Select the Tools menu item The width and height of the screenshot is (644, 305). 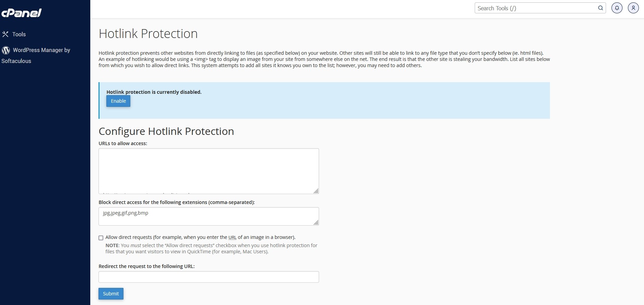click(x=19, y=34)
